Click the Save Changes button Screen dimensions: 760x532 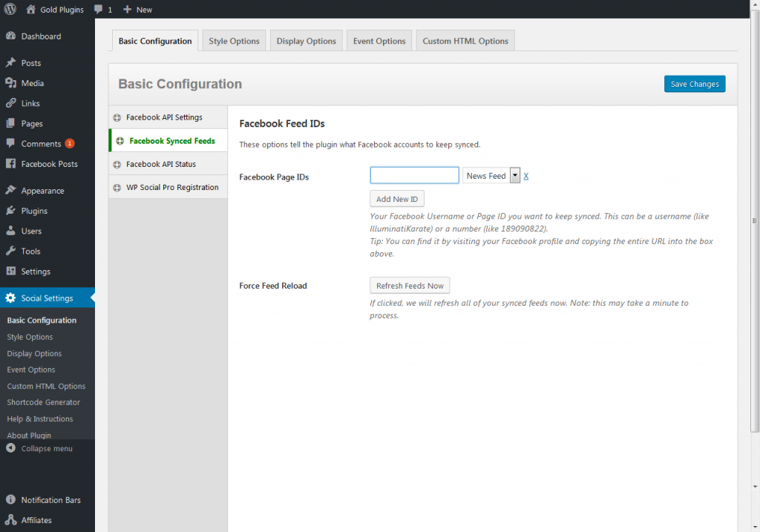coord(694,84)
